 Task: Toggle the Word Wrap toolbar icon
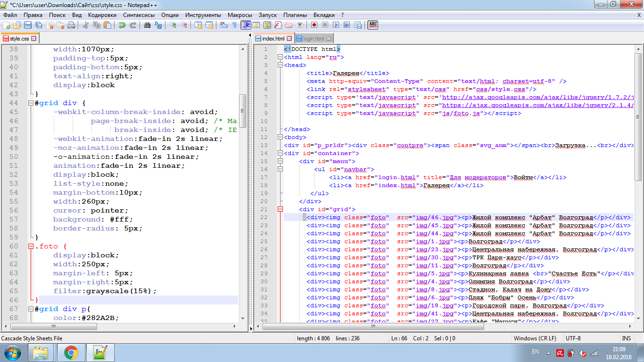pos(223,25)
